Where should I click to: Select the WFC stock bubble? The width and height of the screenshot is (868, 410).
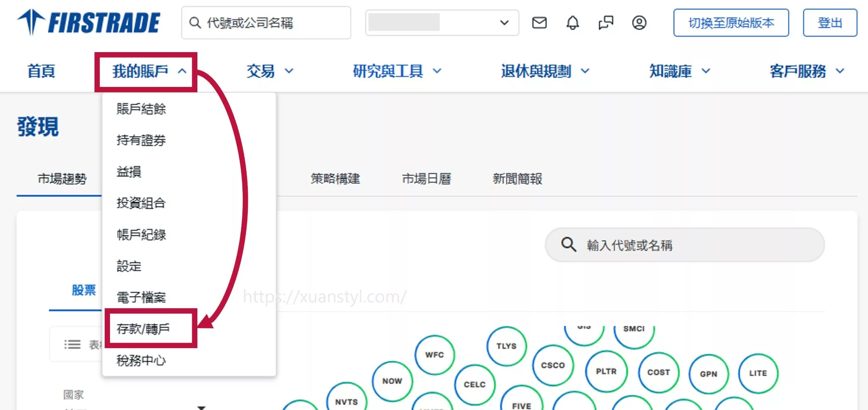coord(435,355)
